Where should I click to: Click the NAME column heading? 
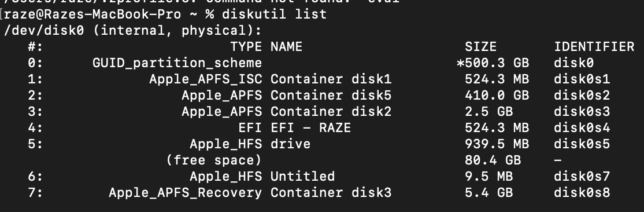pyautogui.click(x=286, y=46)
